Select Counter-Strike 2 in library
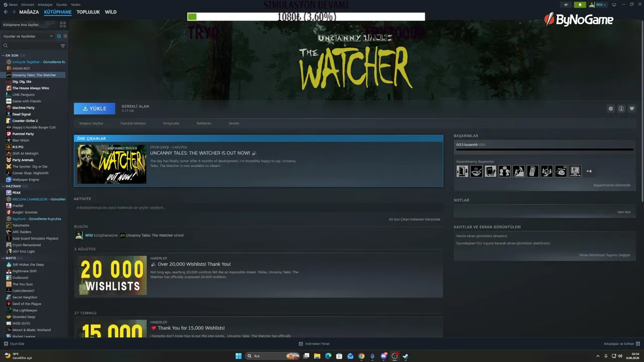The image size is (644, 362). coord(25,121)
